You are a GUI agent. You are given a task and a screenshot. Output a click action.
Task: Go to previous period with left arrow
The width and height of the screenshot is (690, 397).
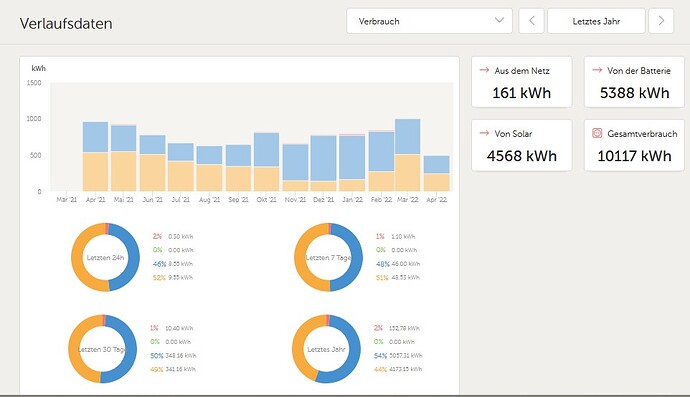coord(532,21)
